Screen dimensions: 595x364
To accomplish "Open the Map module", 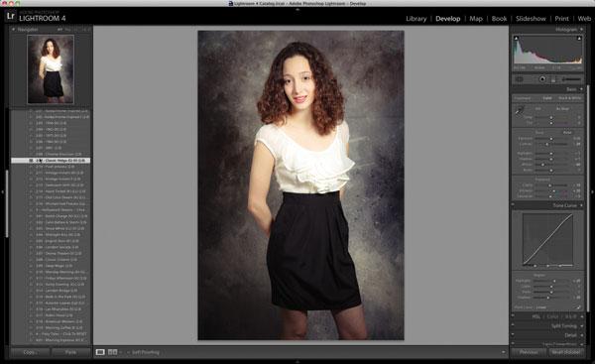I will pos(476,19).
